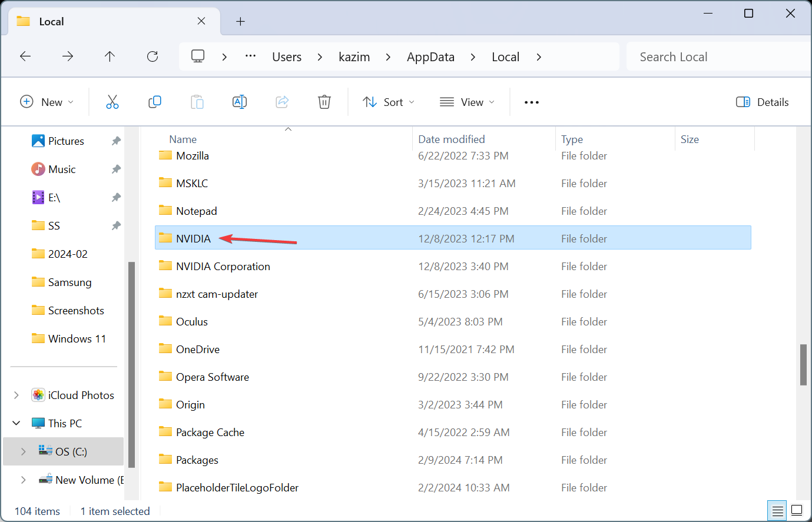The width and height of the screenshot is (812, 522).
Task: Refresh the current folder view
Action: 153,56
